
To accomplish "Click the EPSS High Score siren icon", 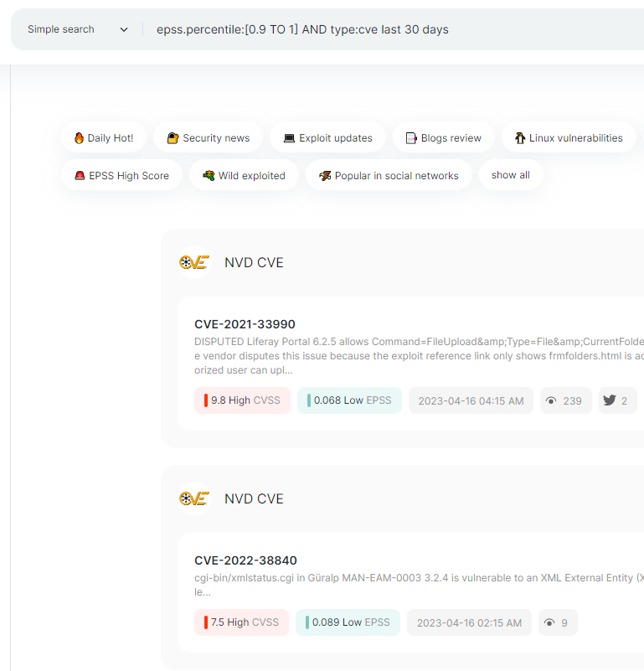I will 80,176.
